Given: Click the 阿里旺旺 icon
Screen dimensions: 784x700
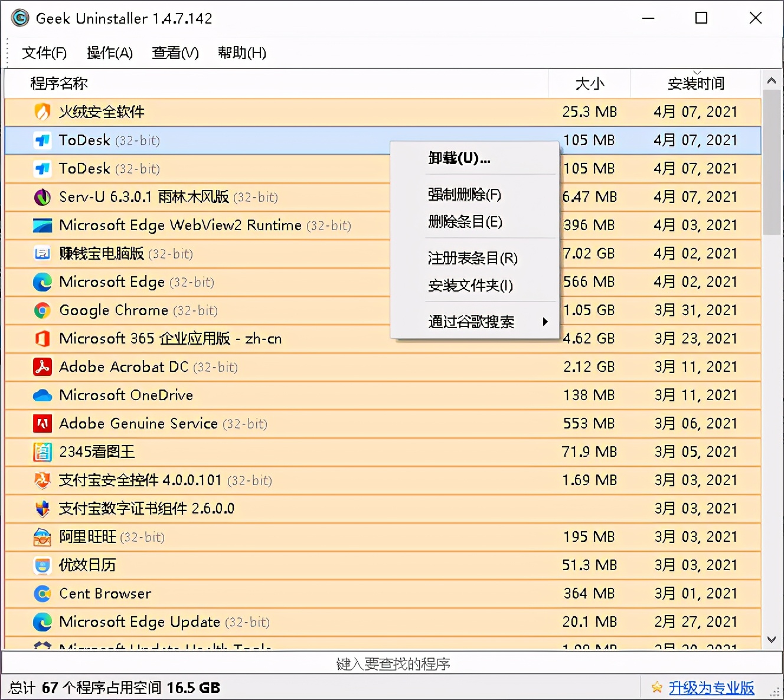Looking at the screenshot, I should 42,537.
